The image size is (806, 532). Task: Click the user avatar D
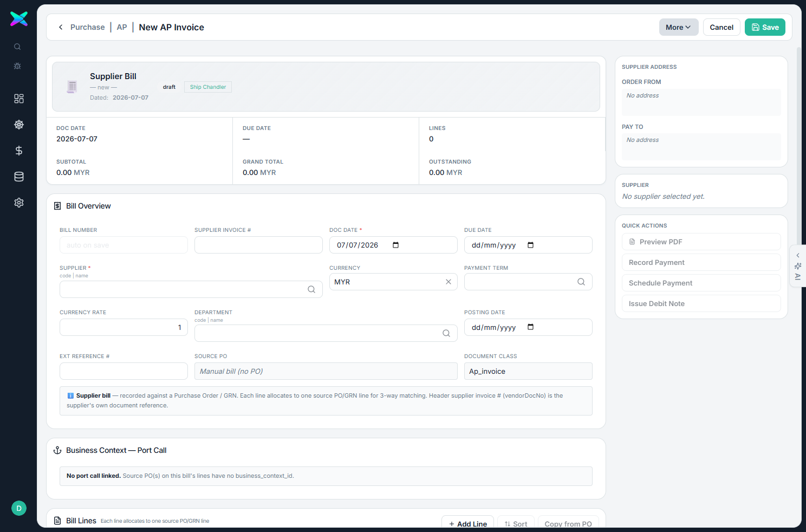(19, 508)
